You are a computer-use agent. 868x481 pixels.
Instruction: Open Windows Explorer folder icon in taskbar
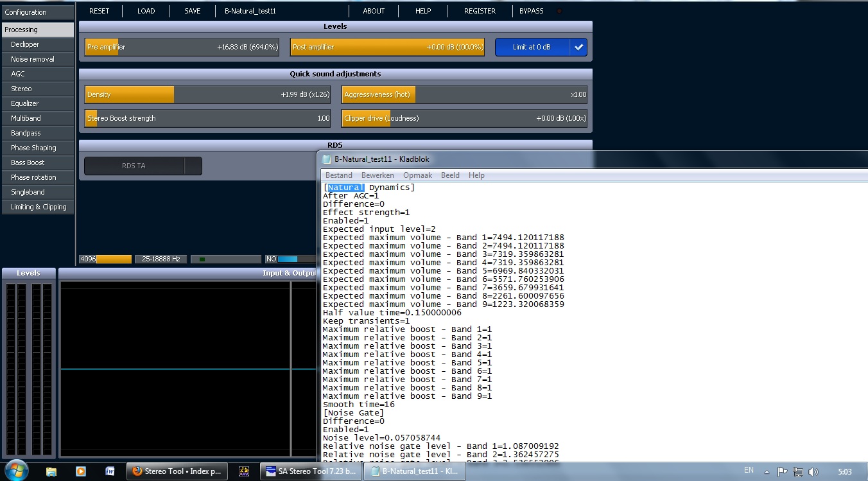click(x=51, y=471)
